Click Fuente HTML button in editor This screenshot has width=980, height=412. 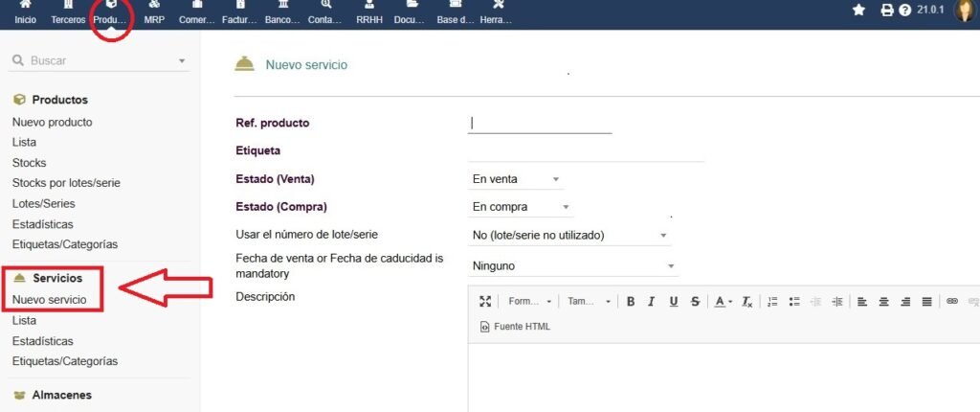pyautogui.click(x=515, y=327)
